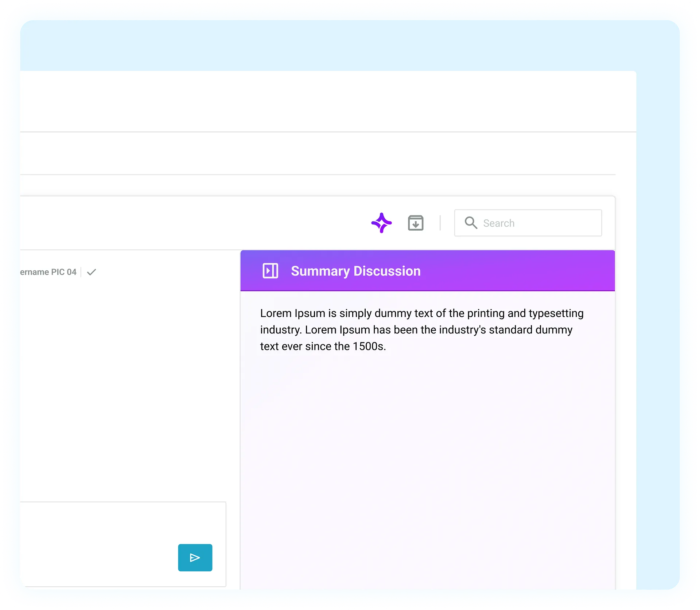Select the username PIC 04 label

(48, 272)
